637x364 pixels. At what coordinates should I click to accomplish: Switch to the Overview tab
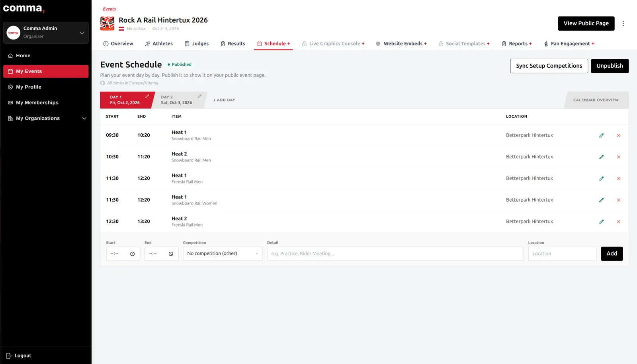[x=118, y=44]
